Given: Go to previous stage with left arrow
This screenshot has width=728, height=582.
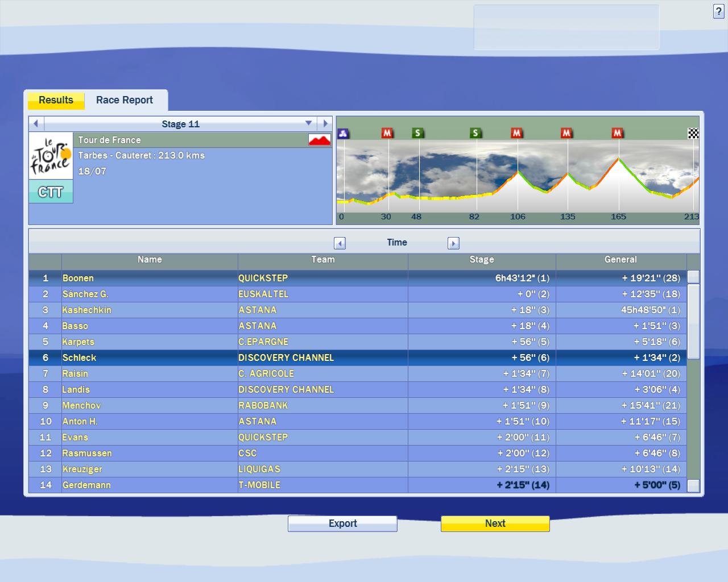Looking at the screenshot, I should pos(36,123).
